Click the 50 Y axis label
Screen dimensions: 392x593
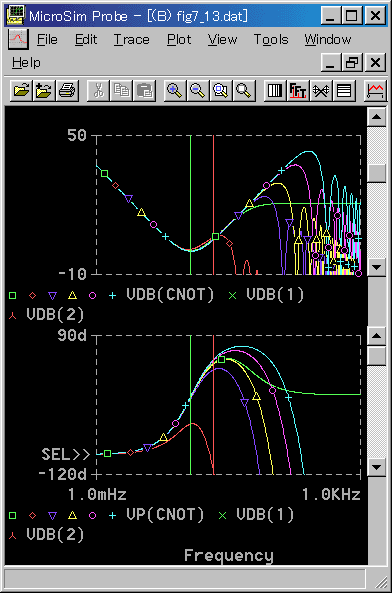(77, 135)
